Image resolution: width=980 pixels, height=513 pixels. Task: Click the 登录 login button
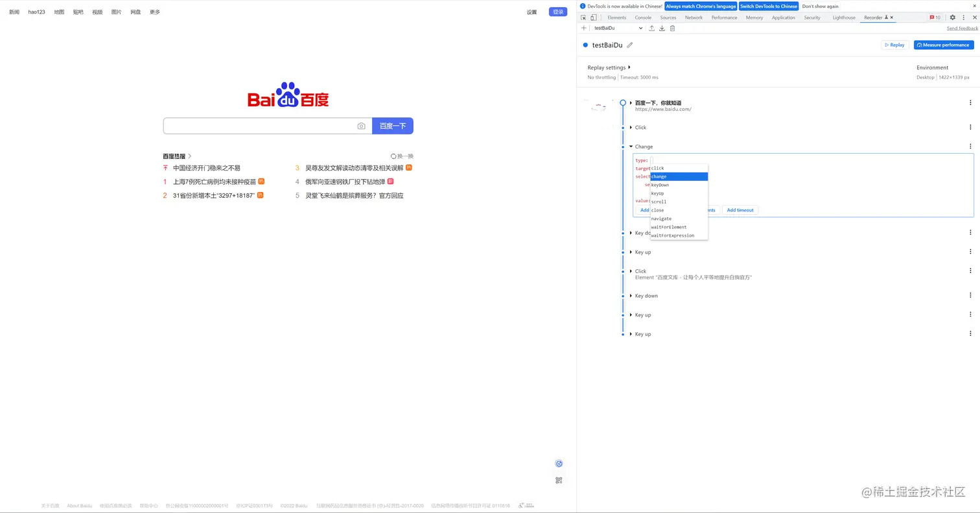558,12
